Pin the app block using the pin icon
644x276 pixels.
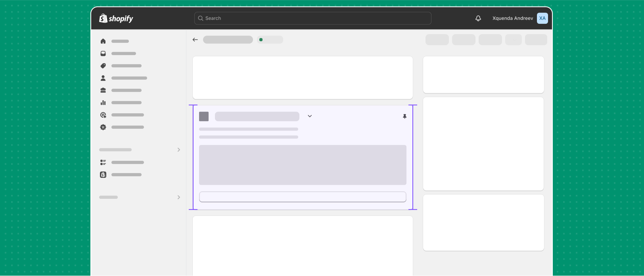pyautogui.click(x=404, y=116)
